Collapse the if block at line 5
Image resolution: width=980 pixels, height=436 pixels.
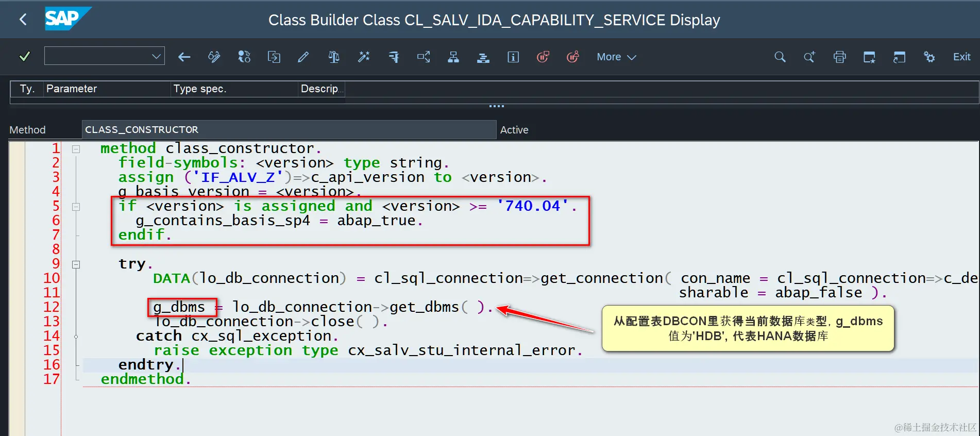click(x=76, y=207)
